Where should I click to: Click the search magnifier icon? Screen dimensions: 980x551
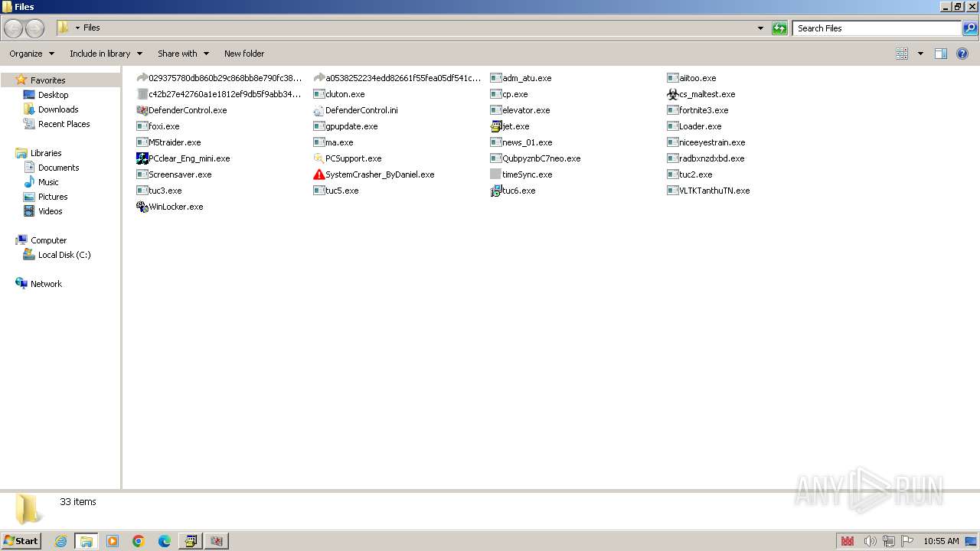click(970, 28)
